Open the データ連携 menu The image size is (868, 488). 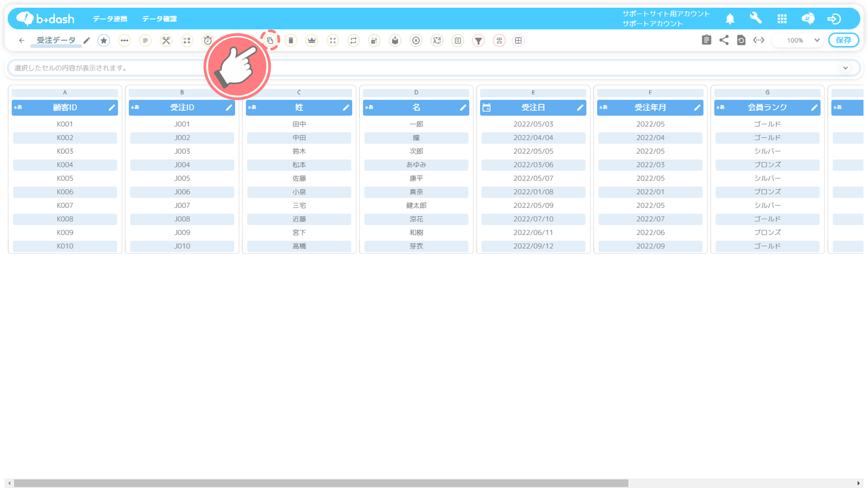pos(110,19)
